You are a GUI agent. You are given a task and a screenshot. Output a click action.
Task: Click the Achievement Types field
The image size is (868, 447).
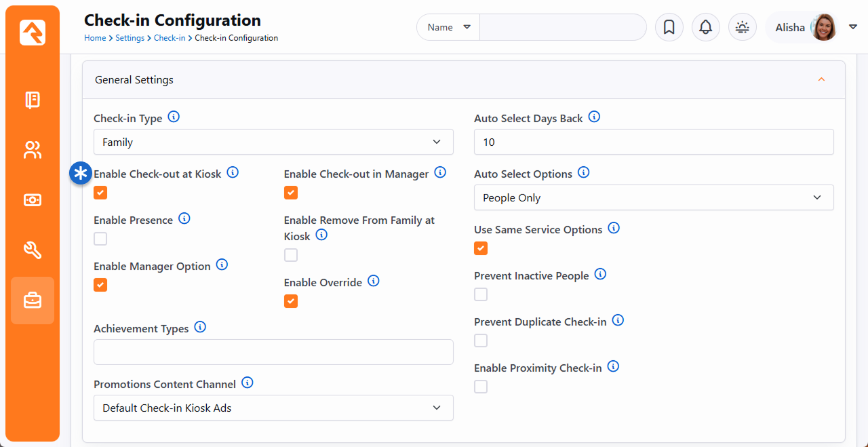[x=273, y=353]
